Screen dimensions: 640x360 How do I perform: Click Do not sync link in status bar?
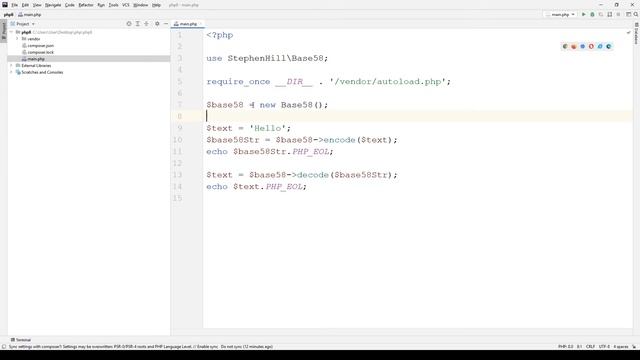(x=231, y=347)
